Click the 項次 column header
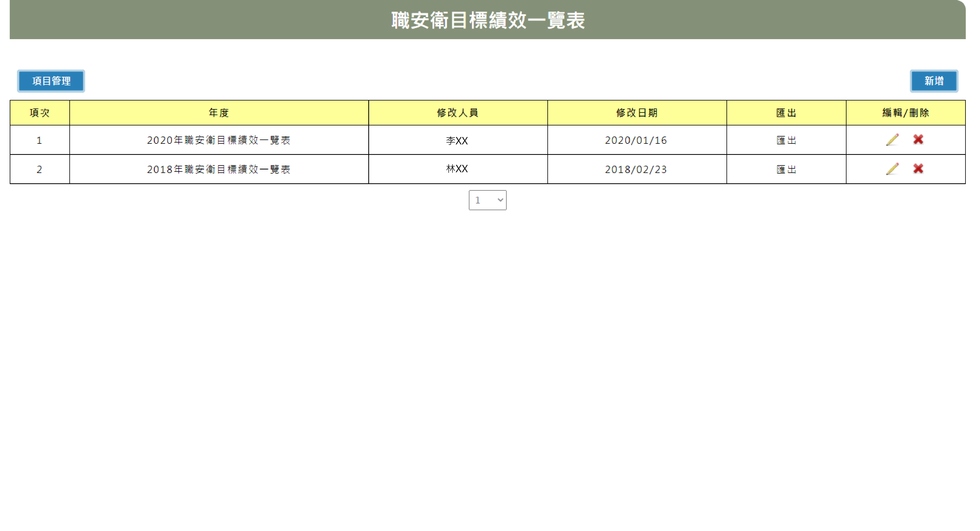This screenshot has height=531, width=980. [40, 113]
